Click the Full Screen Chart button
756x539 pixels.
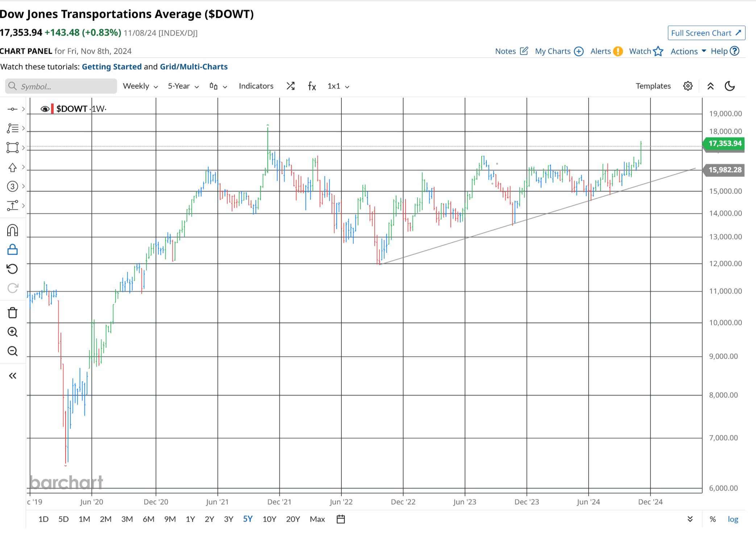[706, 33]
